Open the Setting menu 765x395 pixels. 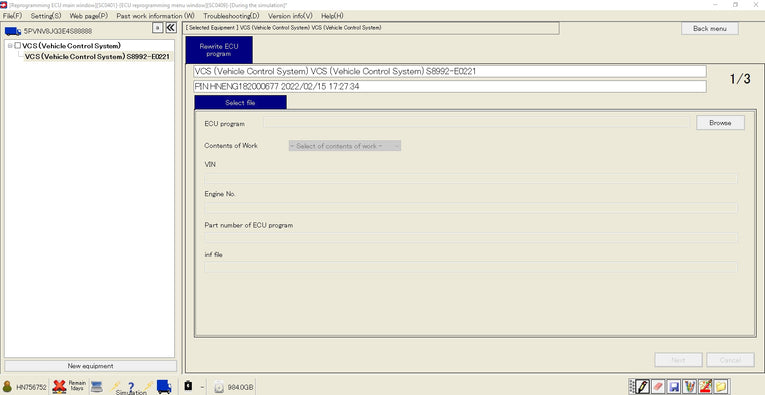point(46,16)
